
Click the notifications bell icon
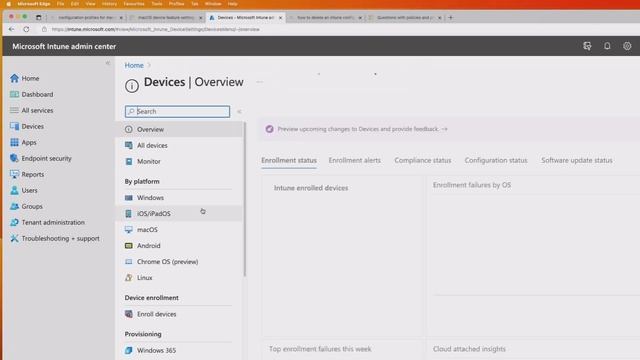(607, 46)
